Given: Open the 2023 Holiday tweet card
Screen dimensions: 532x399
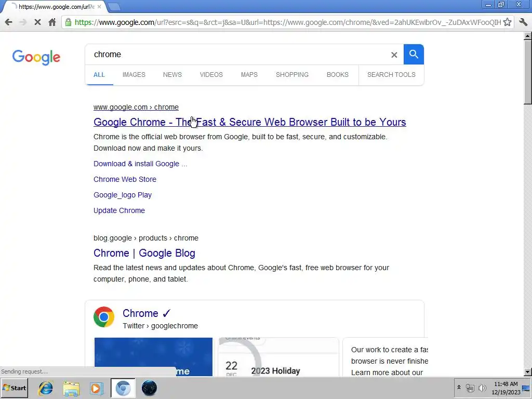Looking at the screenshot, I should [278, 357].
